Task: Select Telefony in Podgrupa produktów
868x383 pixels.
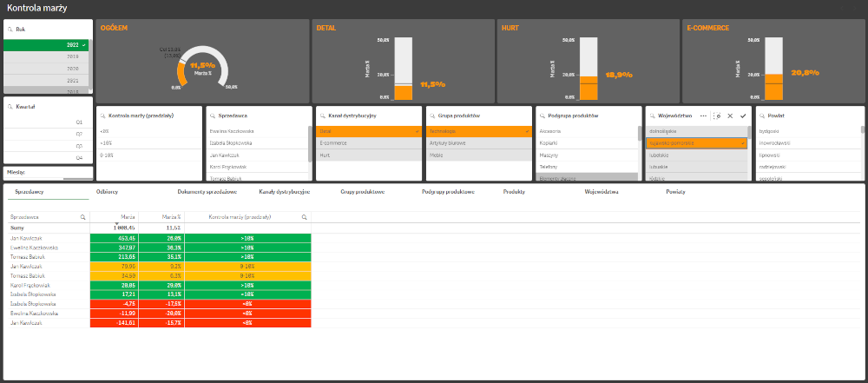Action: click(587, 167)
